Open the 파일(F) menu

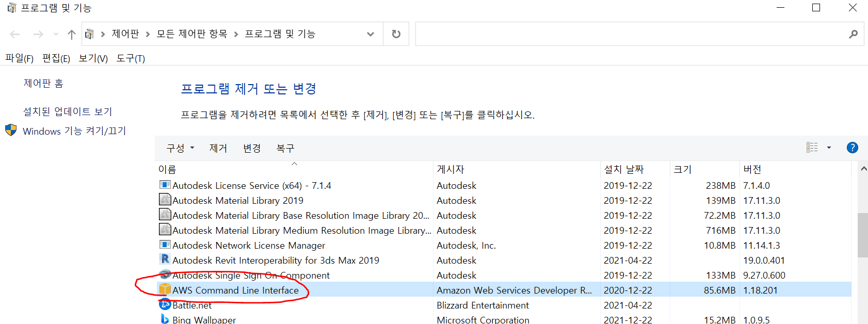20,58
